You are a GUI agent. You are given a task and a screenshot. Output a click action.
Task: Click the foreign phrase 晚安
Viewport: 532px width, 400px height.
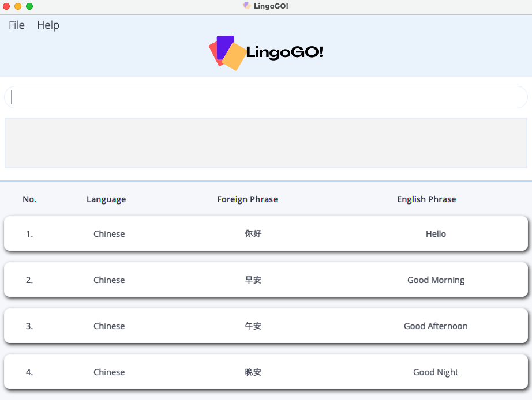253,372
